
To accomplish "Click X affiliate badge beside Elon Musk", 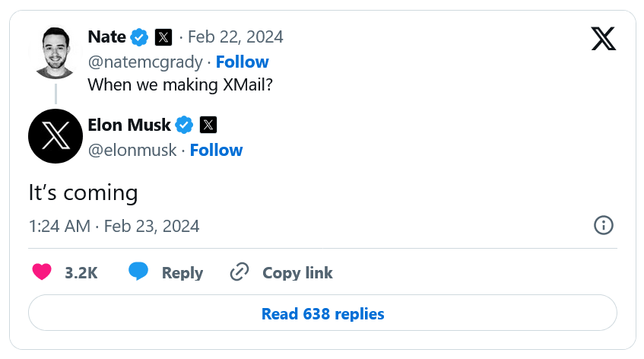I will point(208,125).
